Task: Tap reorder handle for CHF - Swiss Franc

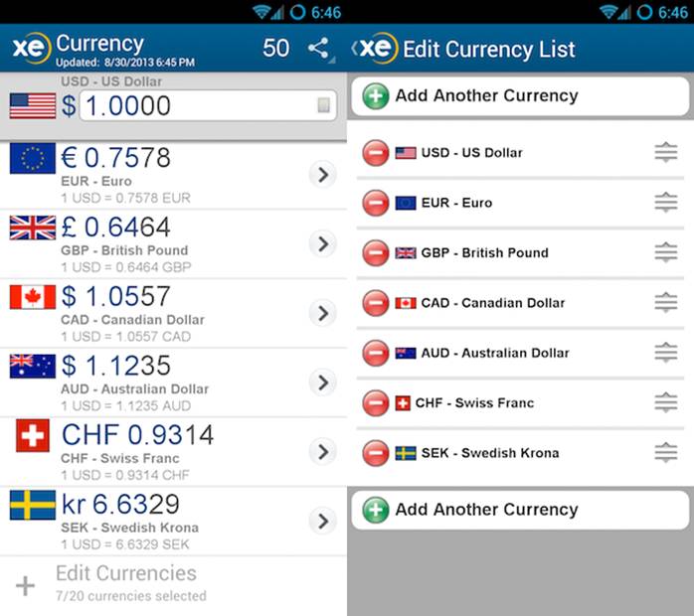Action: [666, 402]
